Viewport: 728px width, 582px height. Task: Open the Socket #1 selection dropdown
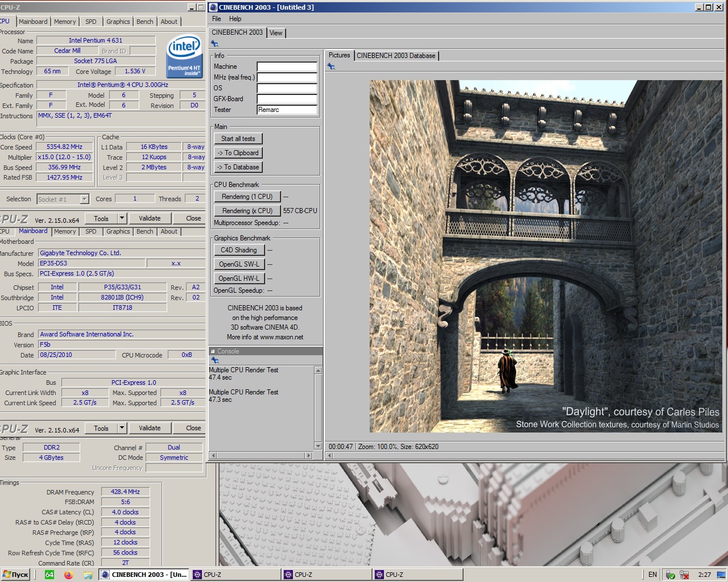85,199
